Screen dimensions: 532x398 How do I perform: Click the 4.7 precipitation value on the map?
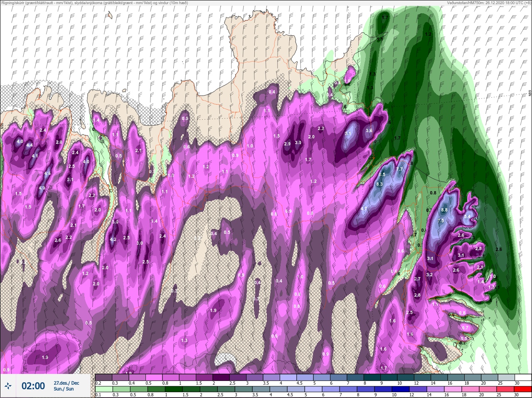(364, 209)
